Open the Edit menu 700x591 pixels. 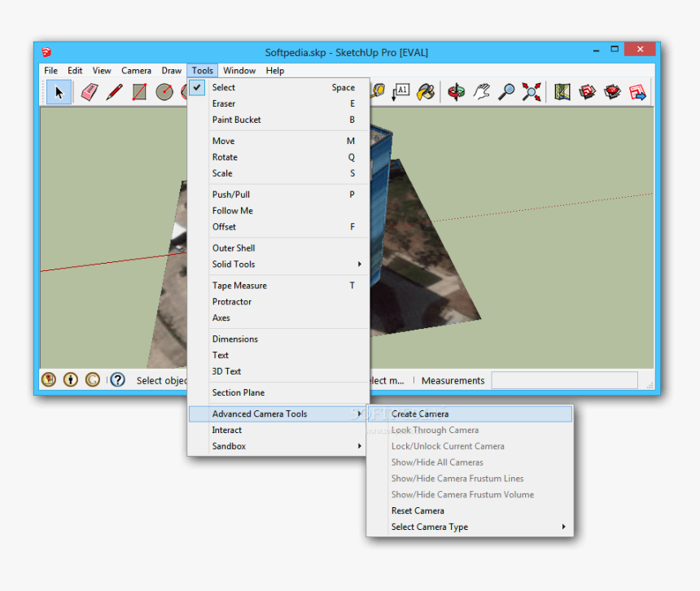pos(75,71)
